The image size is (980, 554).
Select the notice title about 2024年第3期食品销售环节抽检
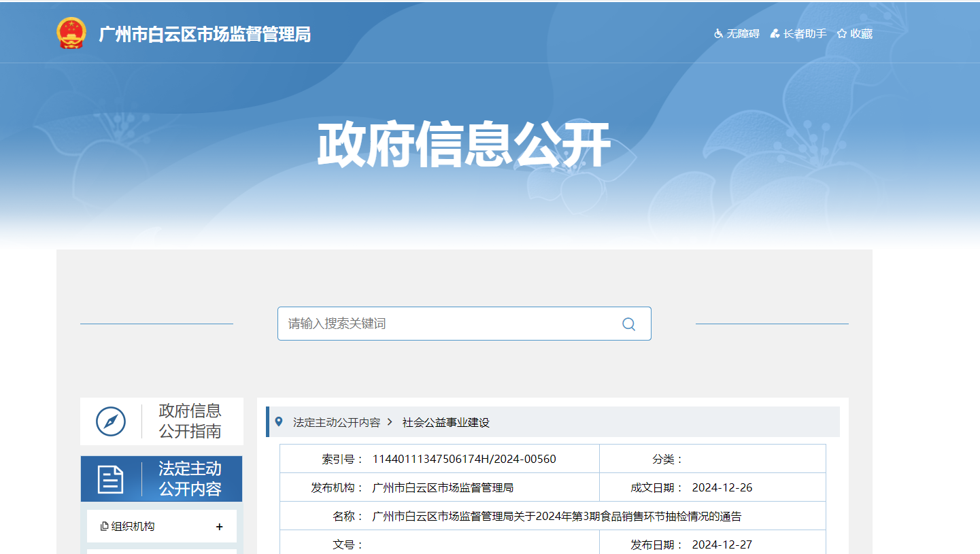click(557, 516)
